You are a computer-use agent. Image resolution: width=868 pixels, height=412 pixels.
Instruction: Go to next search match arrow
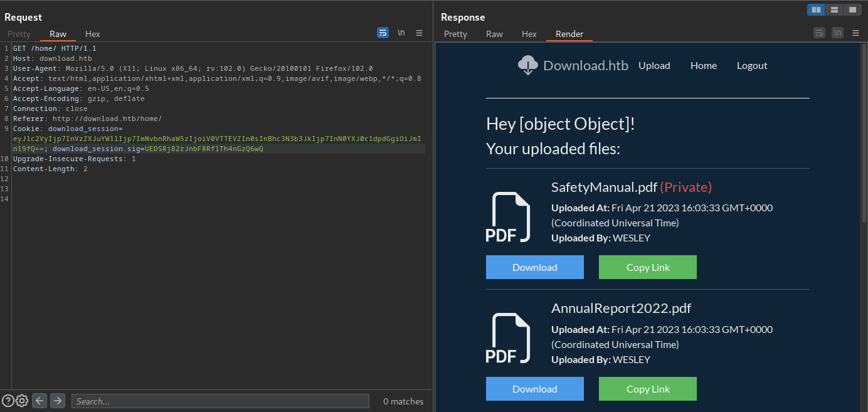coord(58,401)
